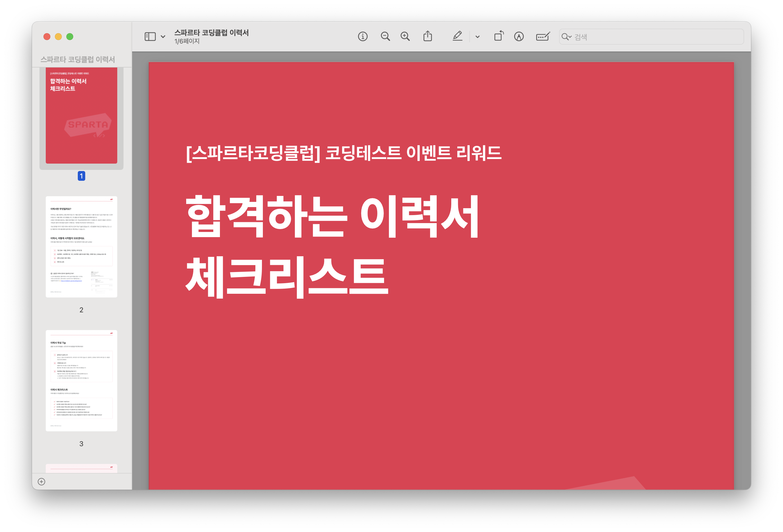783x532 pixels.
Task: Click the sidebar header 스파르타 코딩클럽 이력서
Action: [x=78, y=59]
